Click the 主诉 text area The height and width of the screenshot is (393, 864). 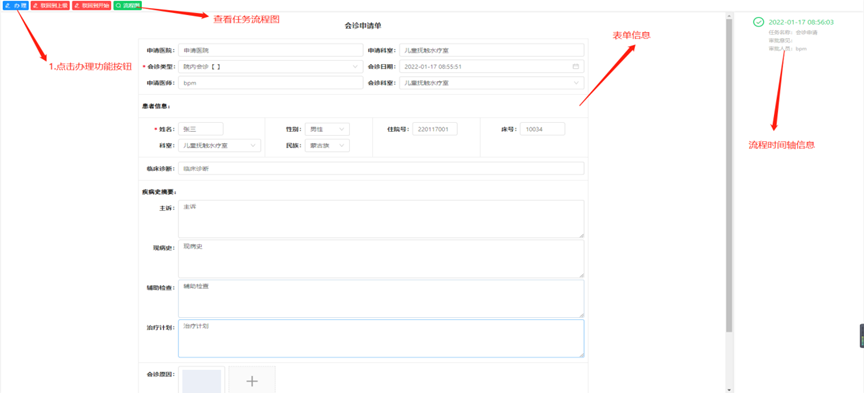coord(381,219)
